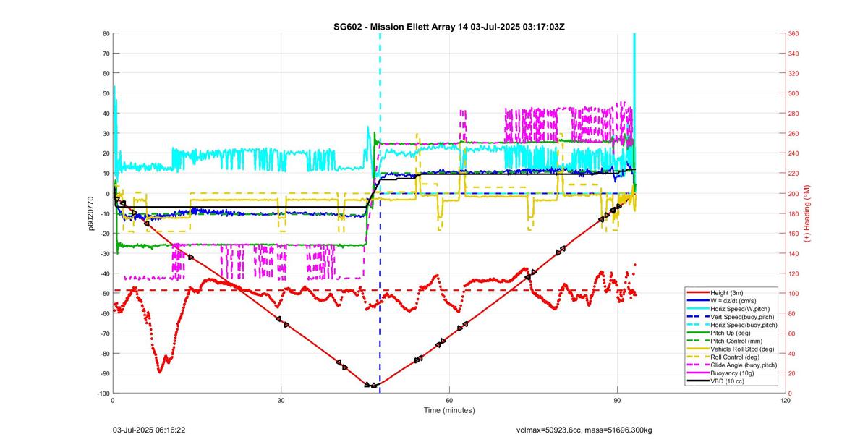868x442 pixels.
Task: Click the "(+) Heading (°M)" right axis label
Action: 808,213
